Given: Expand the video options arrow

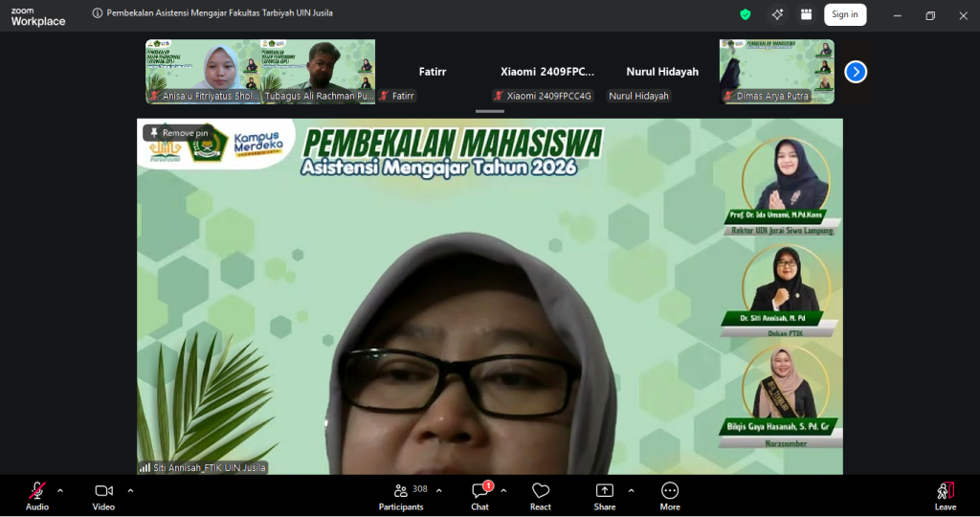Looking at the screenshot, I should pyautogui.click(x=130, y=490).
